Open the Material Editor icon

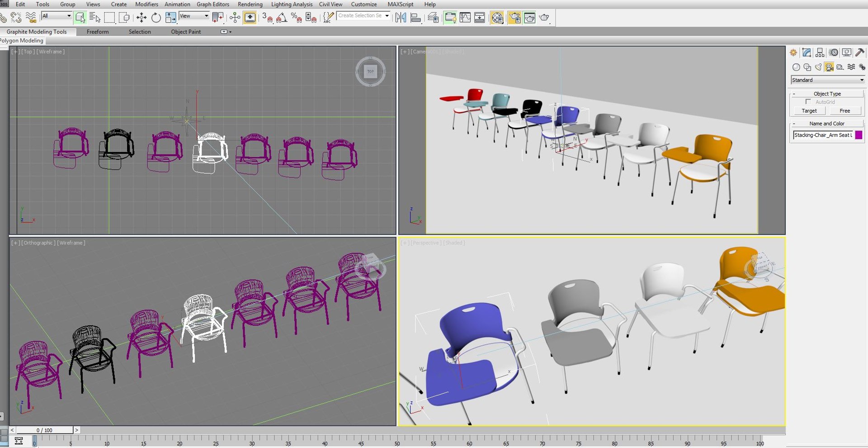click(497, 18)
